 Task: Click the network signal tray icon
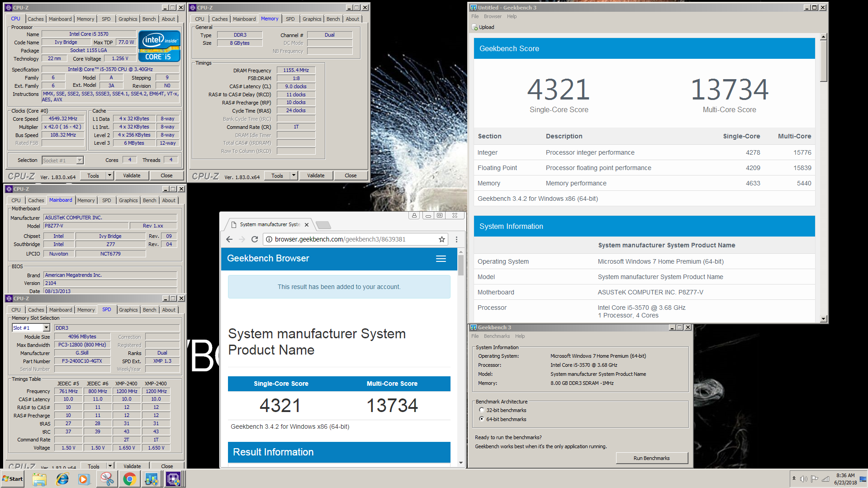[825, 479]
